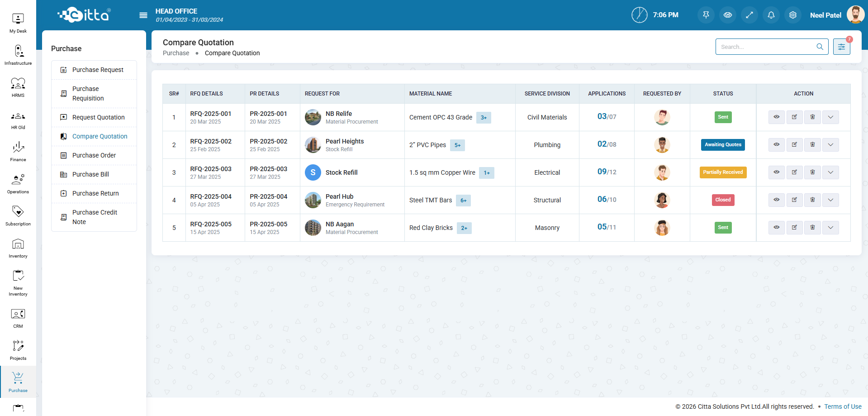Open the notifications bell
This screenshot has width=868, height=416.
click(771, 15)
